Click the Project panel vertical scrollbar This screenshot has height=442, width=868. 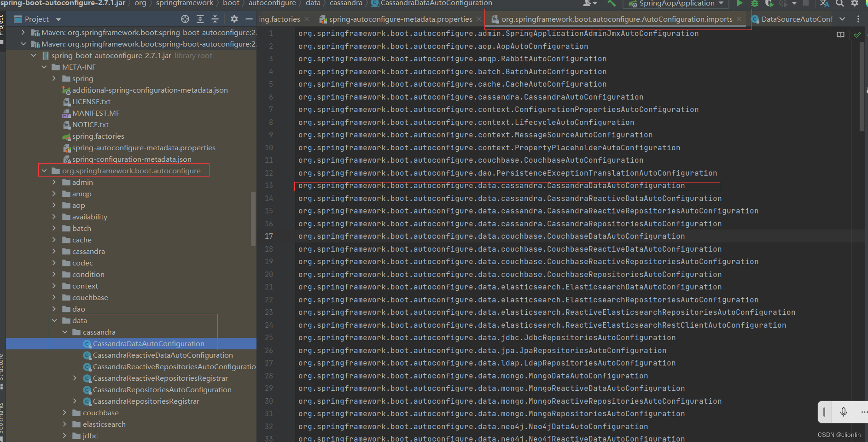point(253,219)
